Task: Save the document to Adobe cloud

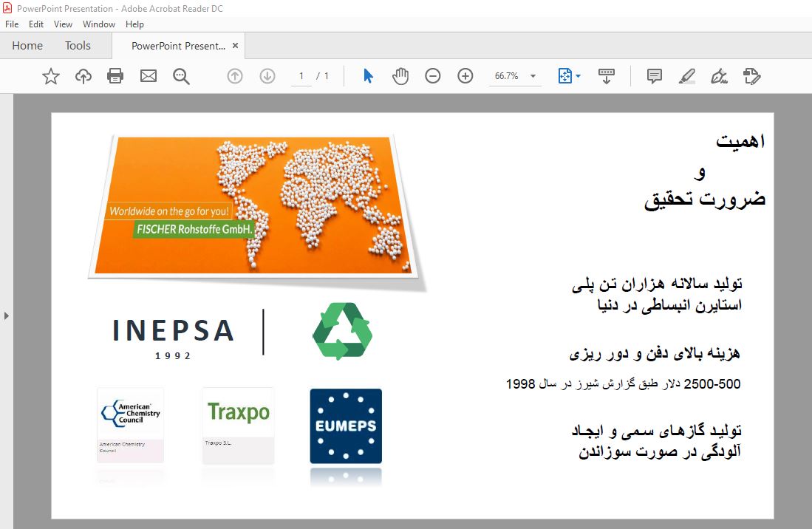Action: [x=83, y=75]
